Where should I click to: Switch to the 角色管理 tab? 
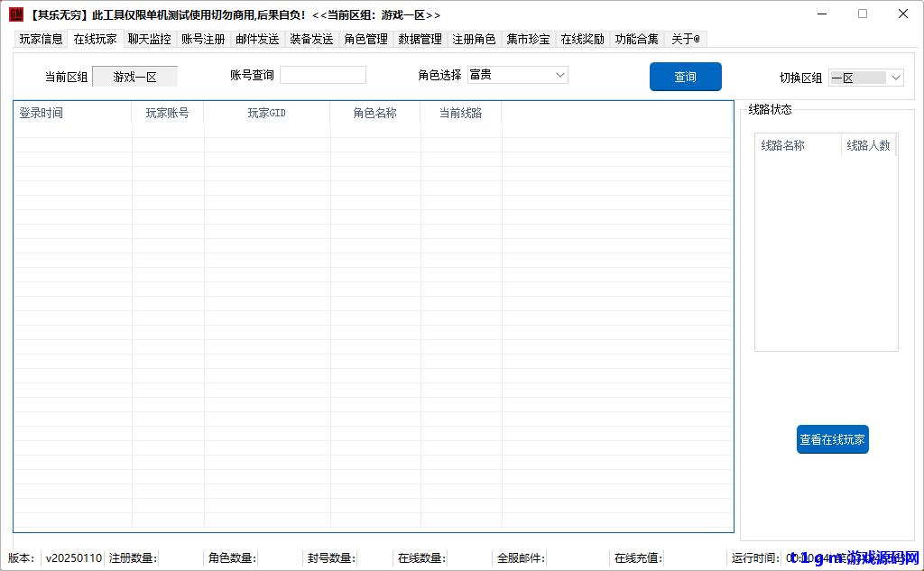365,39
